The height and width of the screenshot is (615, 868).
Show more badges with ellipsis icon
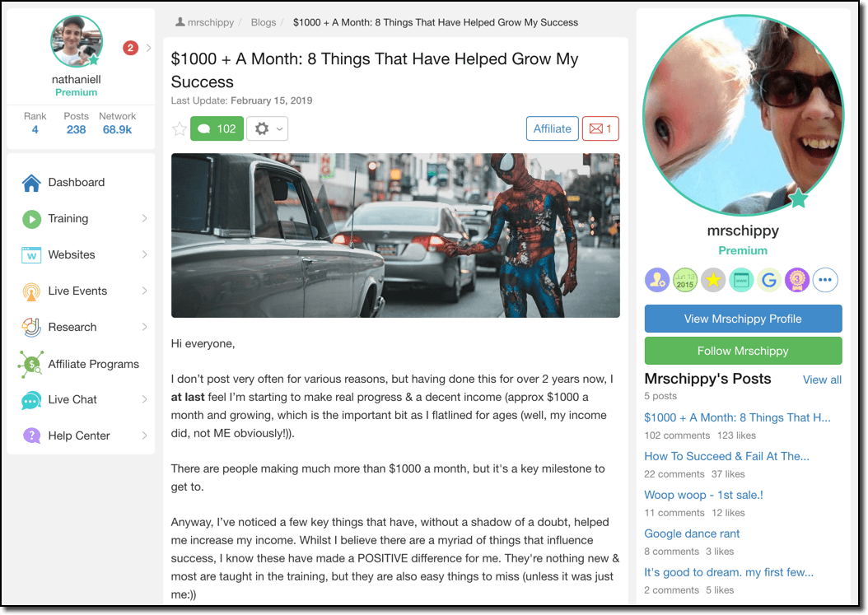[x=825, y=280]
